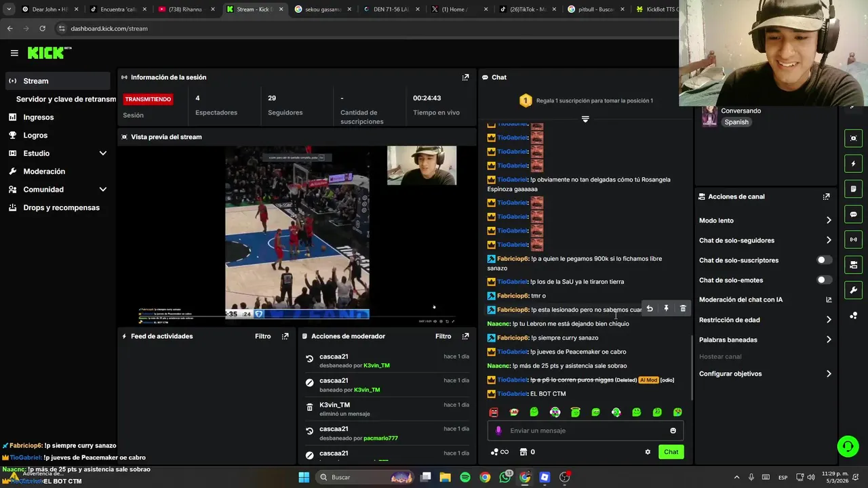Pop out the Acciones de canal panel
868x488 pixels.
826,197
